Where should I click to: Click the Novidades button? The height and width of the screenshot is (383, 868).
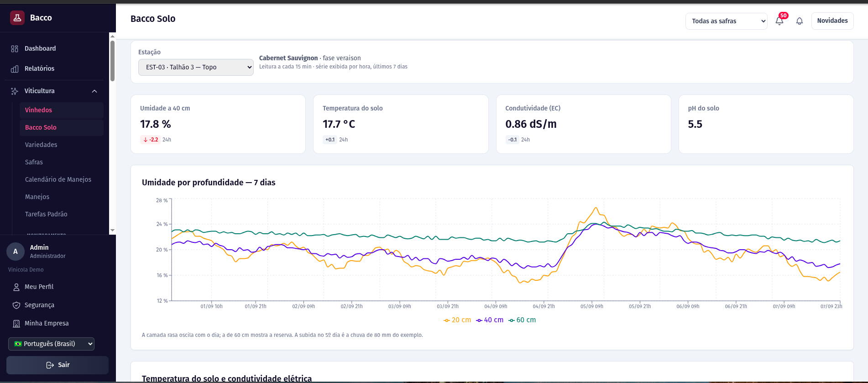pyautogui.click(x=832, y=21)
